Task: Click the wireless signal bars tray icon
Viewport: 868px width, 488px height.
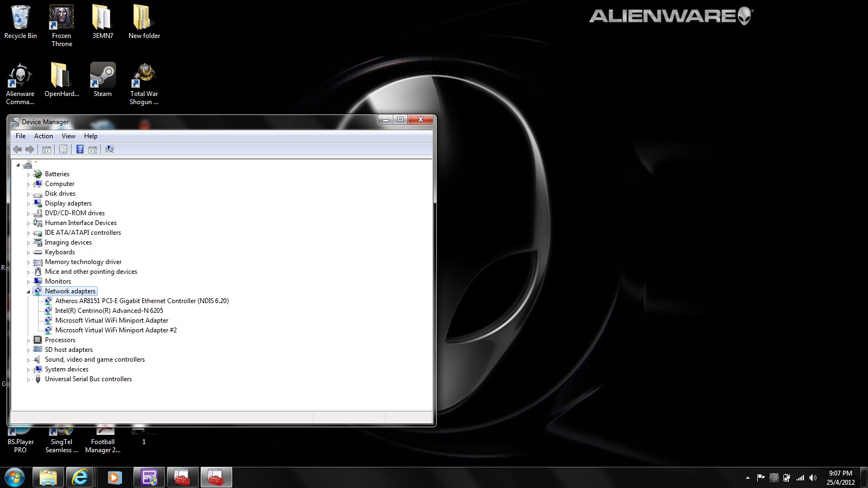Action: pos(800,478)
